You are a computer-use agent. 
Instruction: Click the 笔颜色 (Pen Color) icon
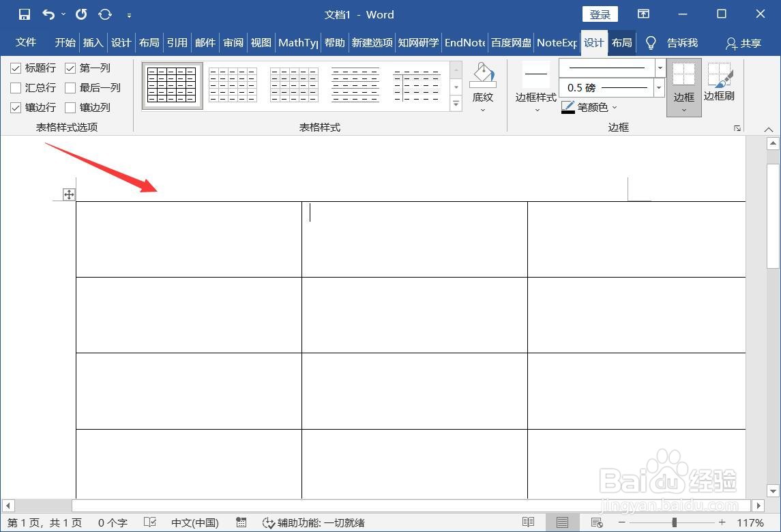[568, 106]
